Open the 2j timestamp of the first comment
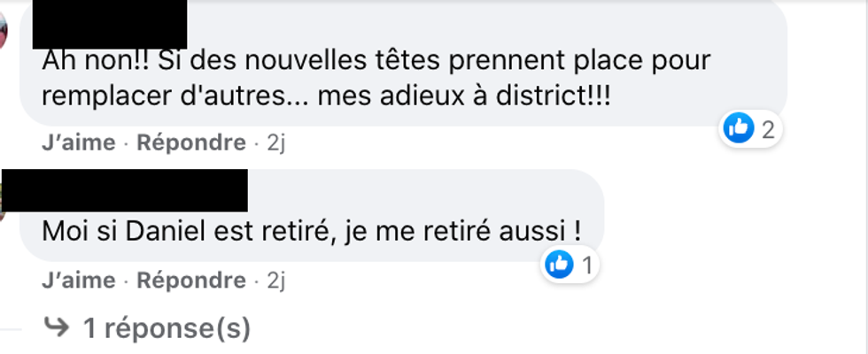Viewport: 868px width, 354px height. (276, 142)
